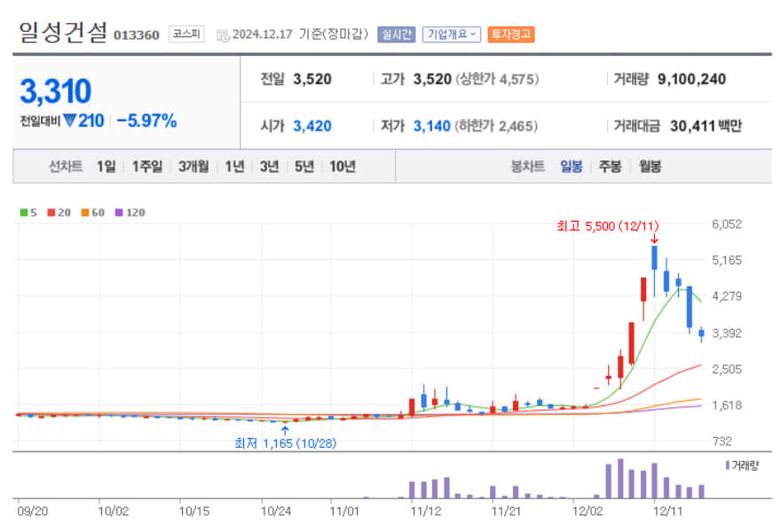Screen dimensions: 781x532
Task: Click the 전일 3,520 value
Action: (x=312, y=79)
